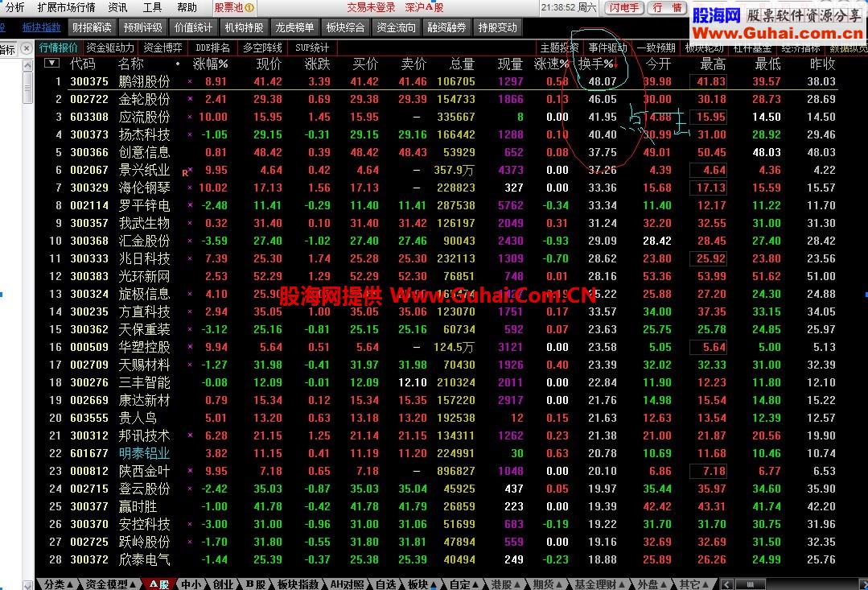The image size is (868, 590).
Task: Sort by the 现价 column header
Action: click(x=269, y=64)
